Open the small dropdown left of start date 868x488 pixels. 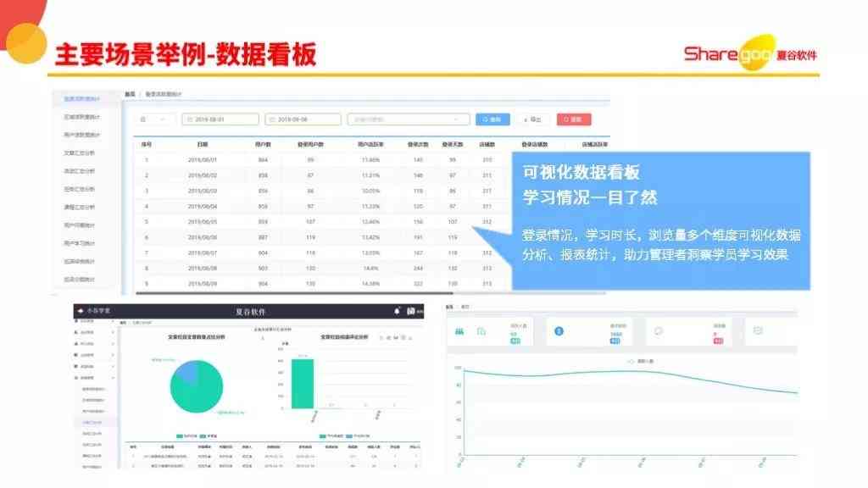[x=154, y=119]
